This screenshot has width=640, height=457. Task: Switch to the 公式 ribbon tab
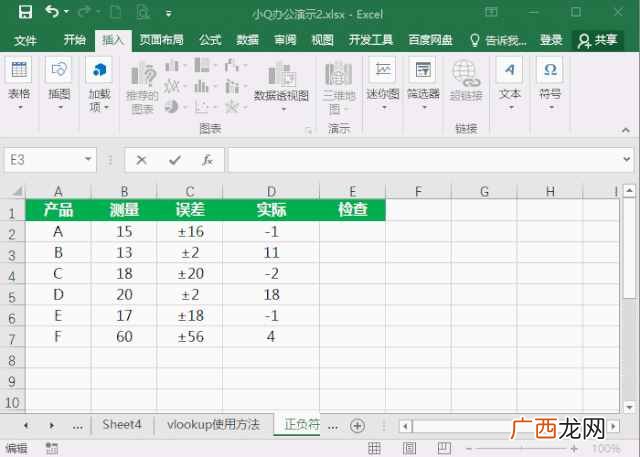210,40
